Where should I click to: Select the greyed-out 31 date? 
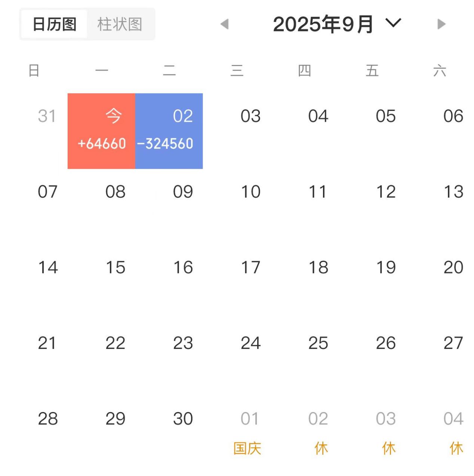pyautogui.click(x=47, y=116)
